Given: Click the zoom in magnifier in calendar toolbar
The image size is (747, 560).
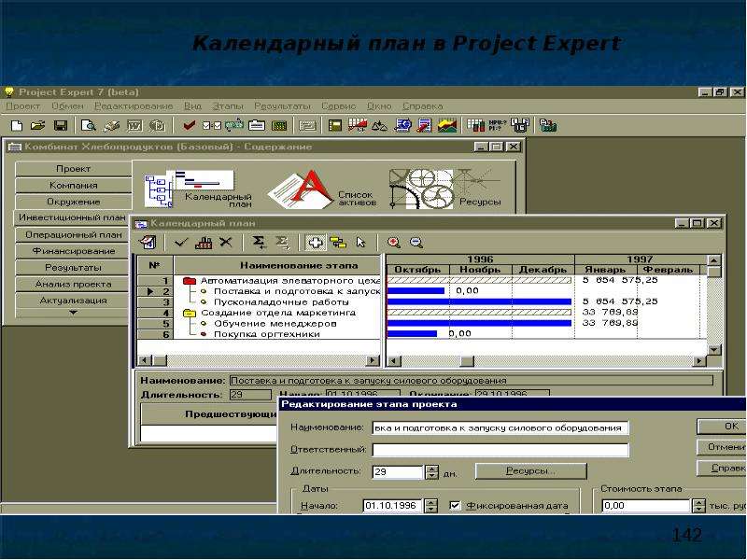Looking at the screenshot, I should click(x=394, y=243).
